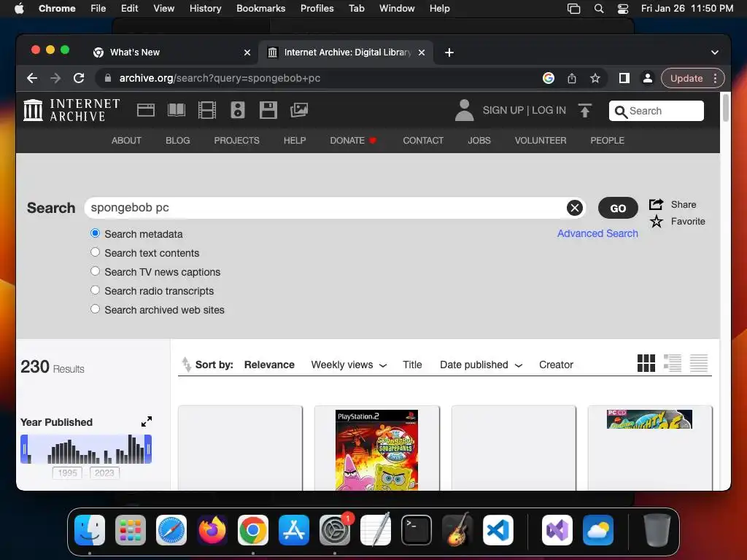This screenshot has height=560, width=747.
Task: Open the Audio speaker icon
Action: (x=238, y=110)
